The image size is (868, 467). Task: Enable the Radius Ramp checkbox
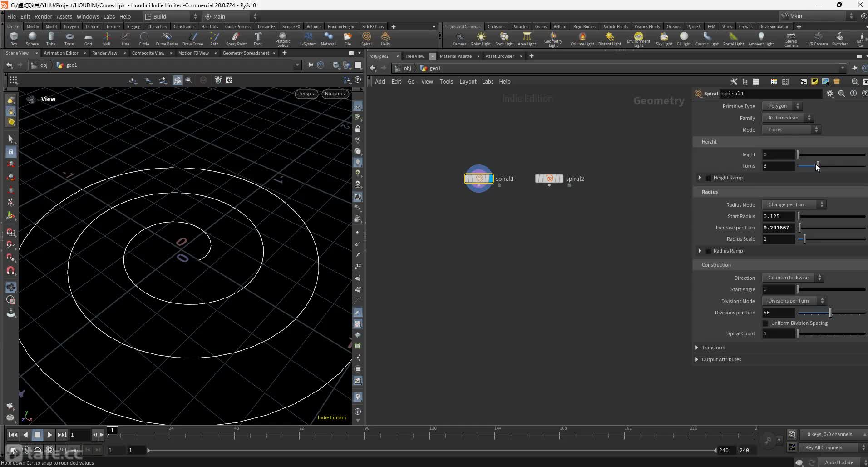pos(709,251)
